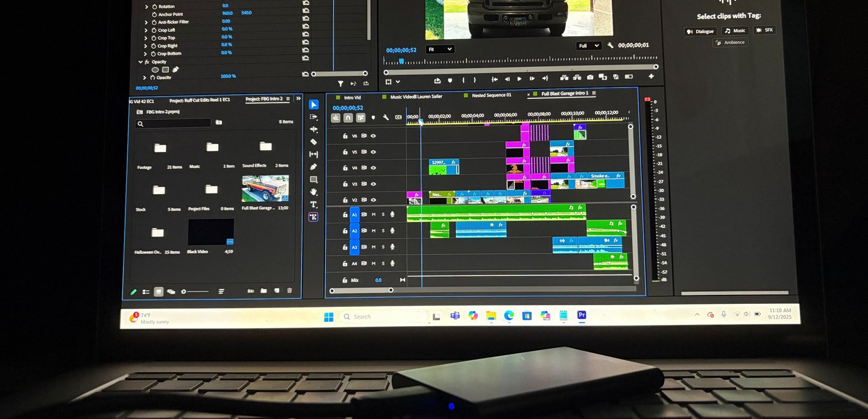868x419 pixels.
Task: Delete selected item with trash icon
Action: (289, 291)
